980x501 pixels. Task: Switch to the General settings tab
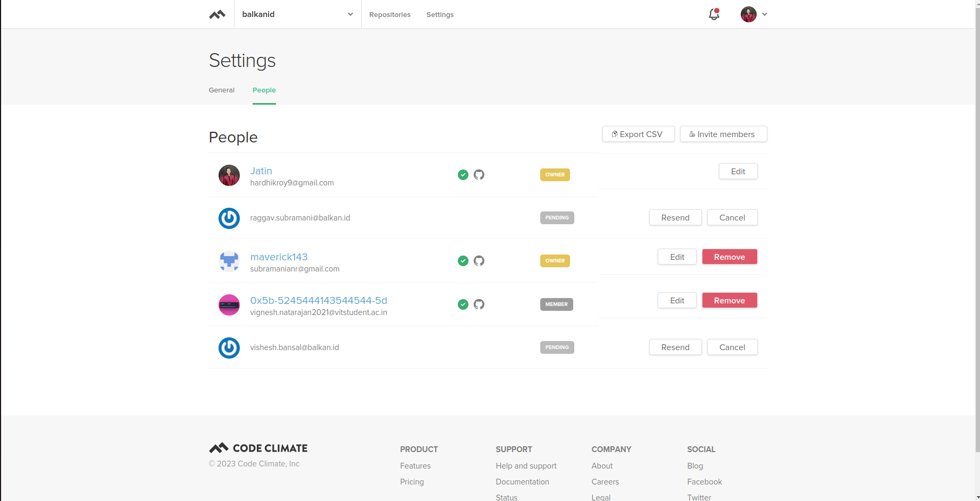coord(221,90)
